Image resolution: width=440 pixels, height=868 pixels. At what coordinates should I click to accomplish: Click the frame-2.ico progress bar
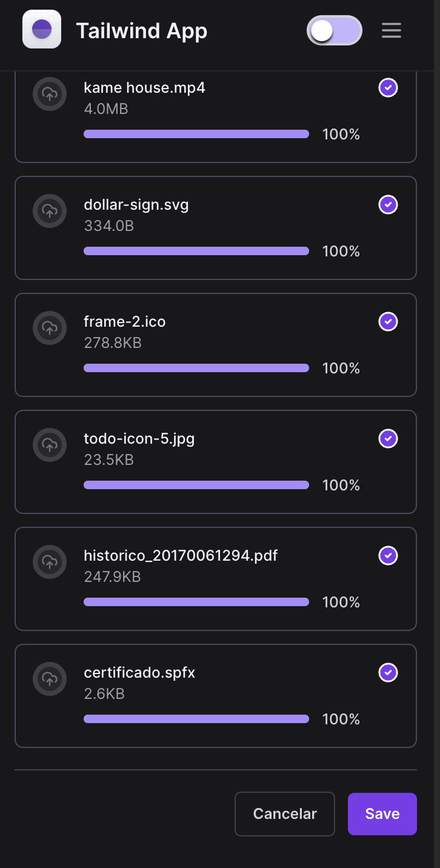pos(196,368)
